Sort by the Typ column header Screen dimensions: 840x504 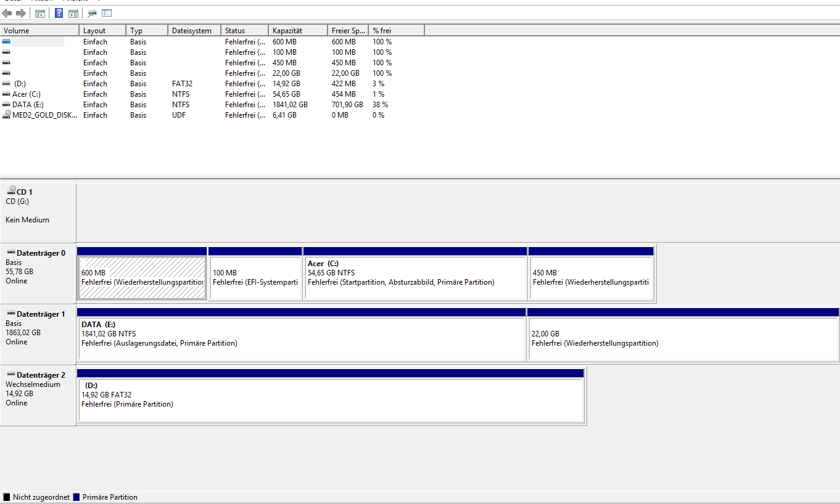click(147, 30)
